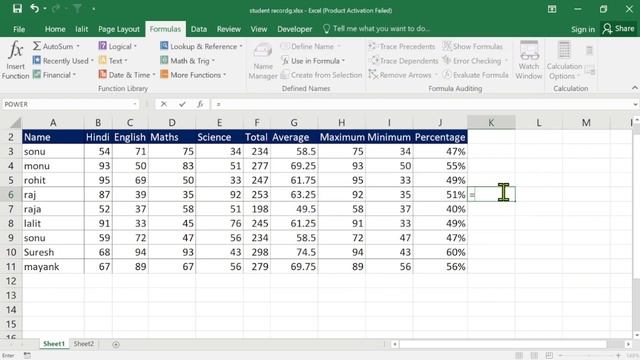This screenshot has width=640, height=360.
Task: Open Undo history dropdown arrow
Action: click(45, 9)
